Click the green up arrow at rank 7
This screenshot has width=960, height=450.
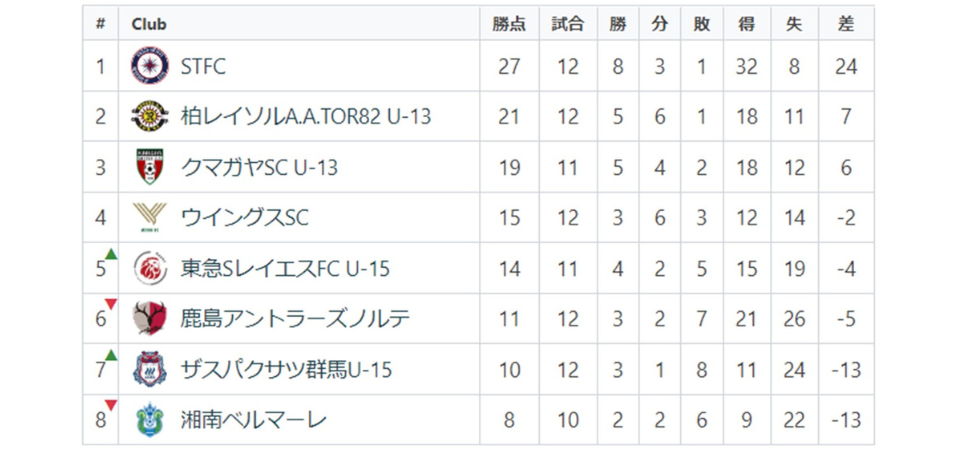111,355
